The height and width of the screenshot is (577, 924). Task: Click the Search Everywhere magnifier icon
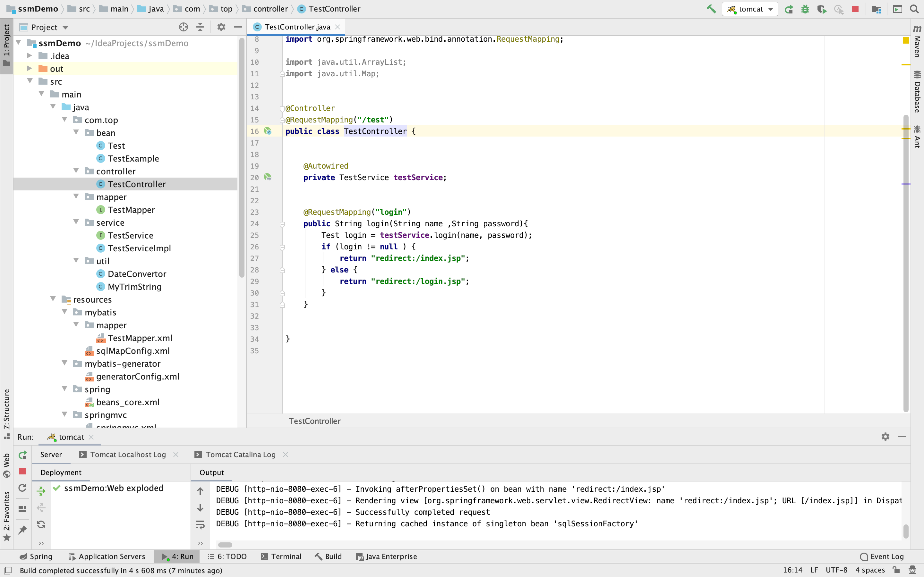[914, 9]
